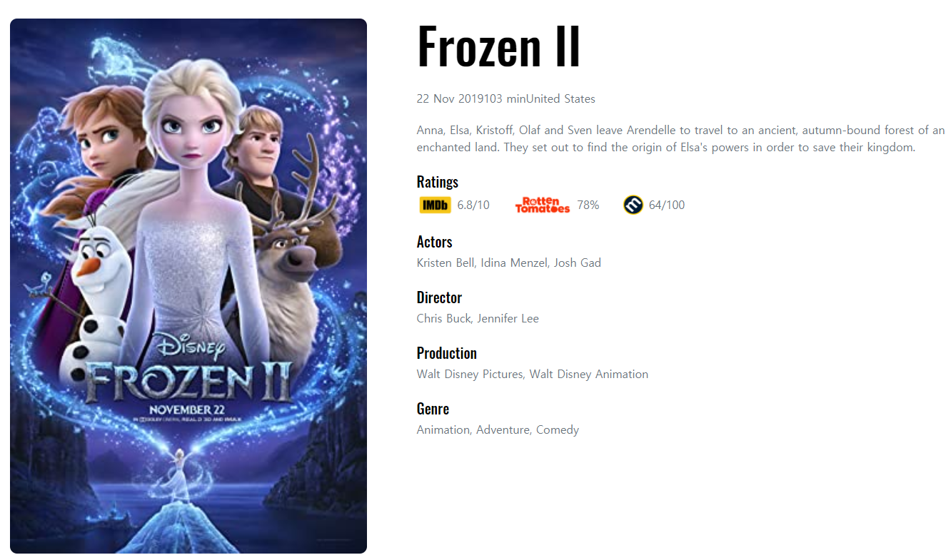Click the release date 22 Nov 2019 line
Screen dimensions: 951x560
pyautogui.click(x=506, y=98)
